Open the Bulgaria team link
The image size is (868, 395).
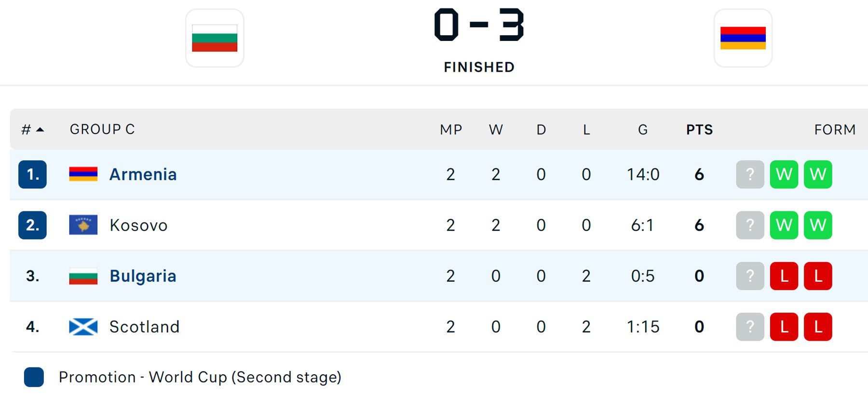[x=143, y=276]
